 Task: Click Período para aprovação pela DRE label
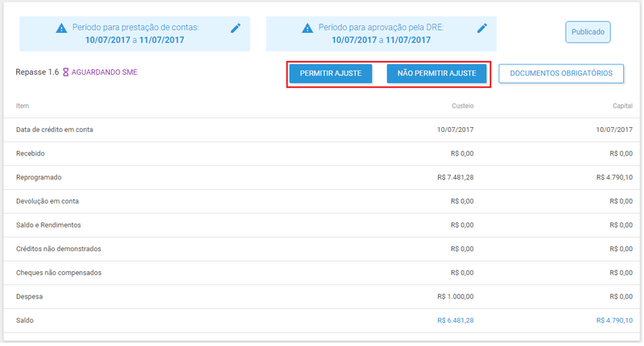pyautogui.click(x=381, y=27)
